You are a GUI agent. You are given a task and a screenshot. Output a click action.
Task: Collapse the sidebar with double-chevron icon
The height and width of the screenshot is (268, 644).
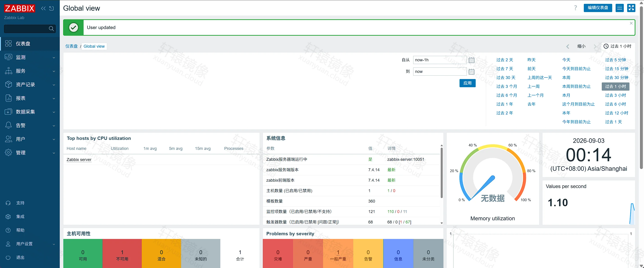pyautogui.click(x=43, y=8)
